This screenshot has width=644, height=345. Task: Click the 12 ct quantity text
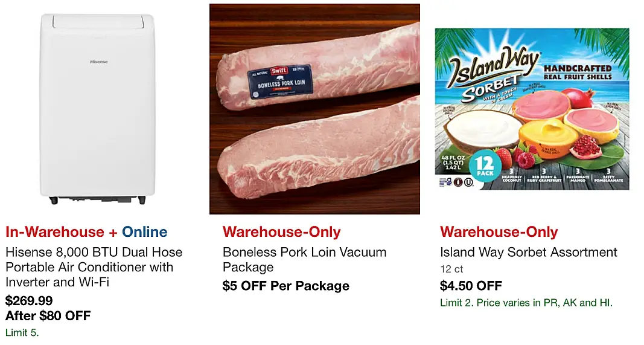click(x=451, y=269)
